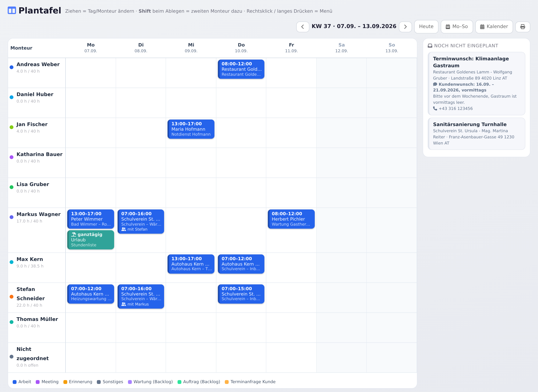
Task: Click Lisa Gruber's 0.0 h / 40 h hours
Action: 28,191
